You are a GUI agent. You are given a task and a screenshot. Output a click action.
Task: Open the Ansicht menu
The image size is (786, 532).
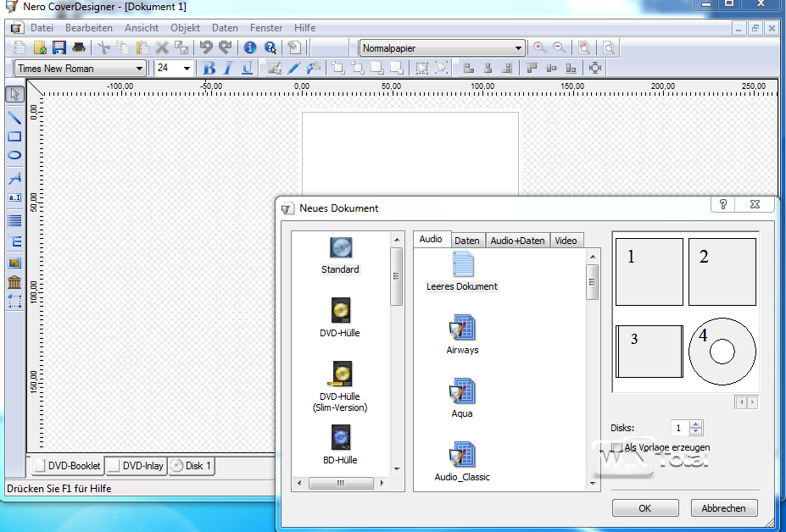(142, 28)
